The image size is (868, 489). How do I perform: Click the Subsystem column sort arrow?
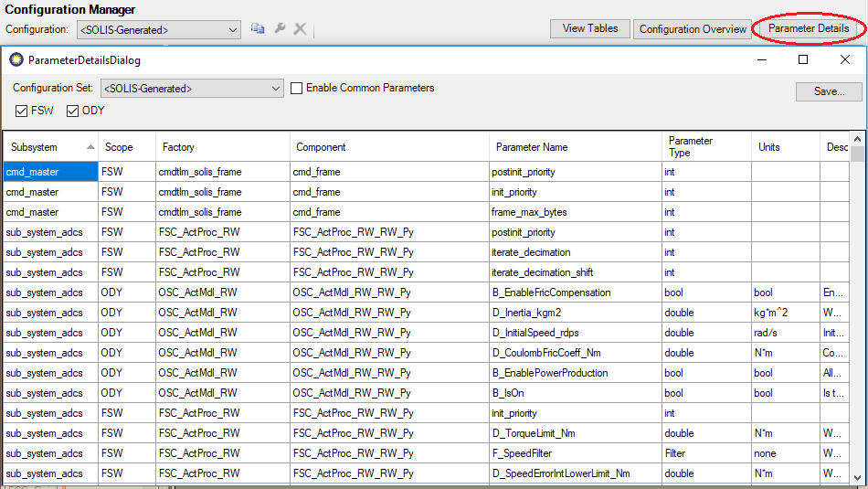90,146
